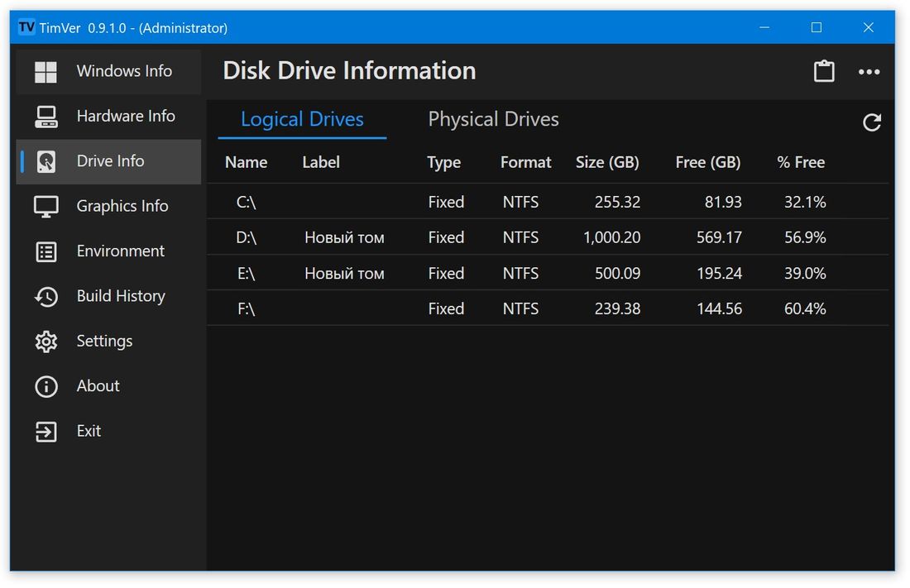This screenshot has height=588, width=910.
Task: Click the % Free column header
Action: [x=800, y=163]
